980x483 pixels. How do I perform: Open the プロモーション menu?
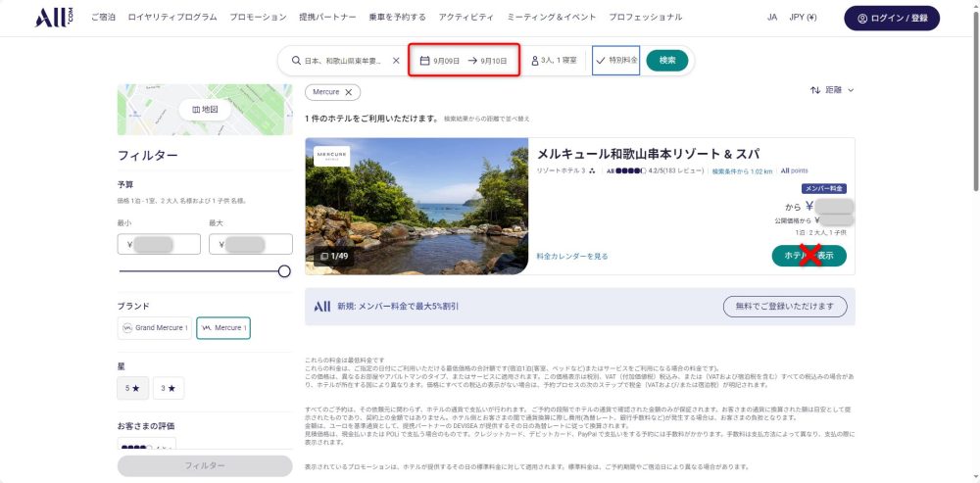(258, 18)
